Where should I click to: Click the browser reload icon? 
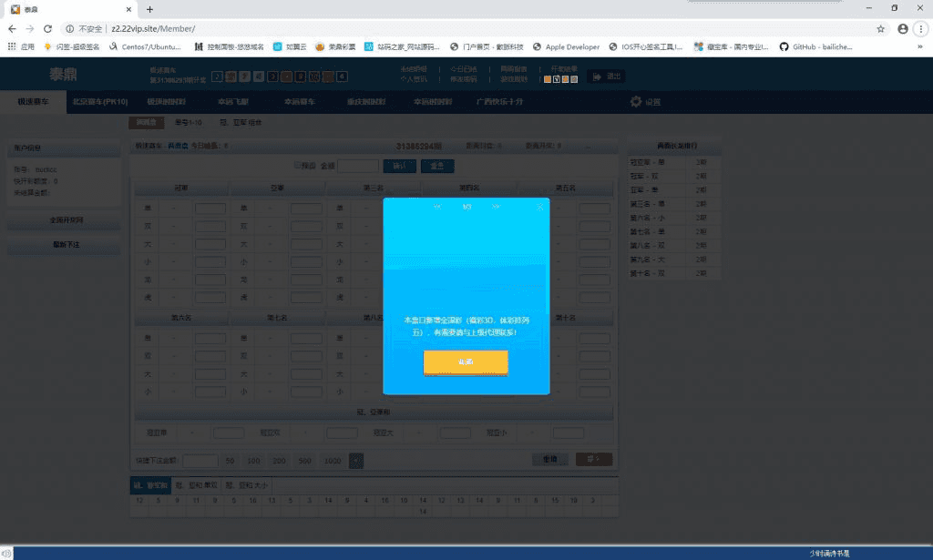click(47, 29)
